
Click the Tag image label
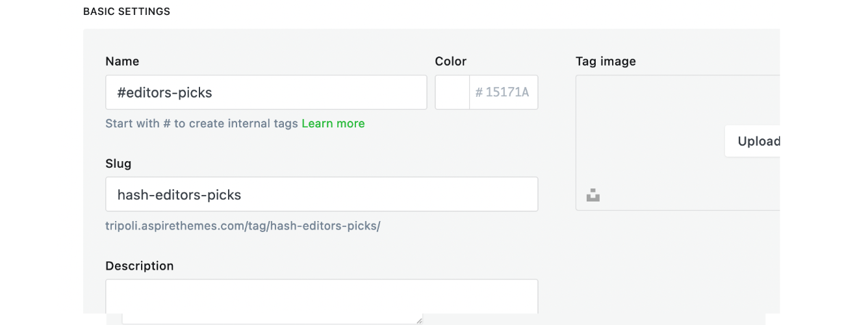click(x=606, y=61)
